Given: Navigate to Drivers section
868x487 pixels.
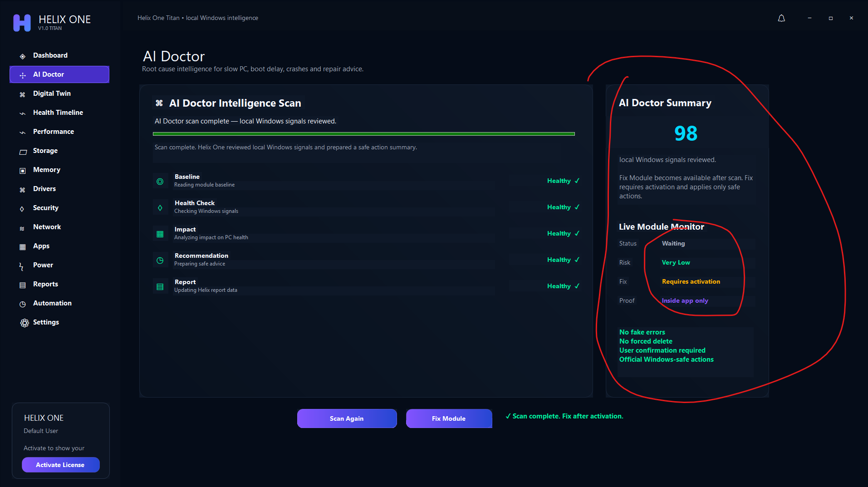Looking at the screenshot, I should click(x=44, y=189).
